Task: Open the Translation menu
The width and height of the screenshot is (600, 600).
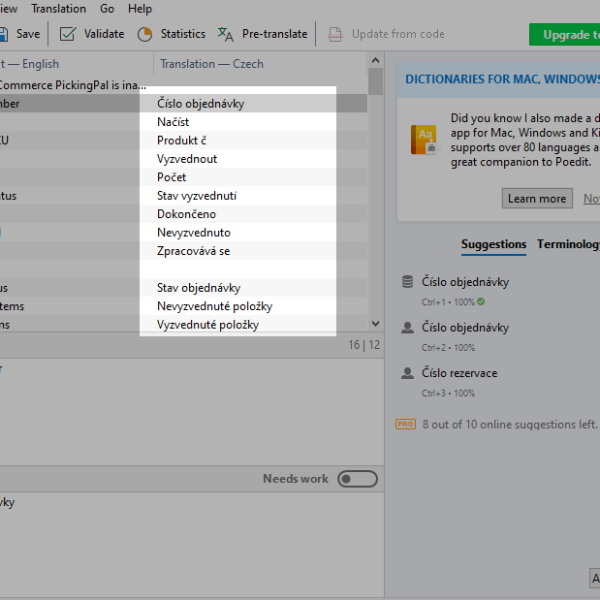Action: point(58,9)
